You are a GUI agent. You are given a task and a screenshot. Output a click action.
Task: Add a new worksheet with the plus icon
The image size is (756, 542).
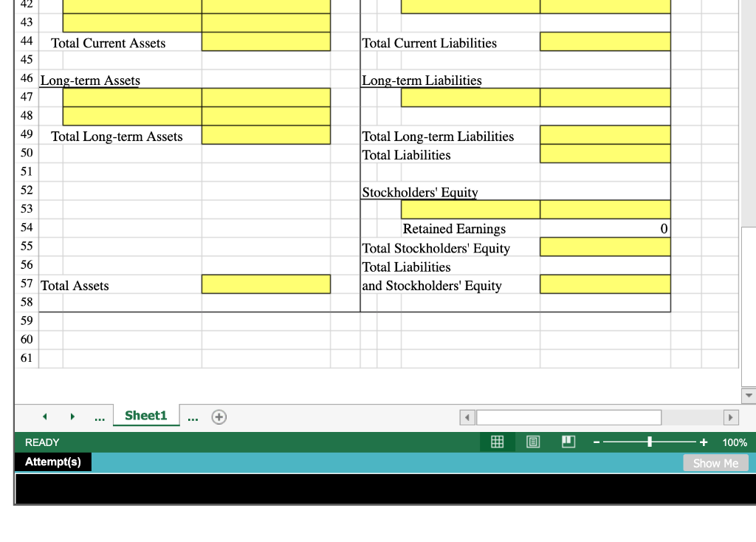[x=219, y=417]
